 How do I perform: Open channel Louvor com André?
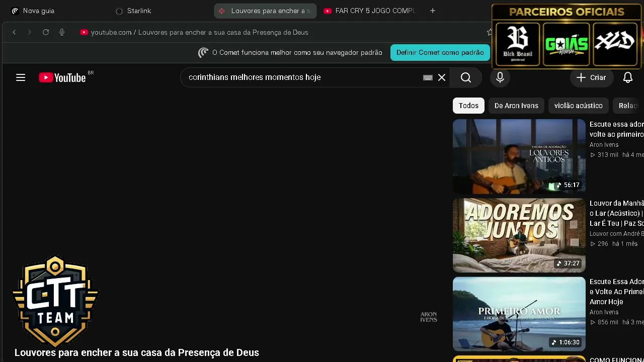point(617,234)
